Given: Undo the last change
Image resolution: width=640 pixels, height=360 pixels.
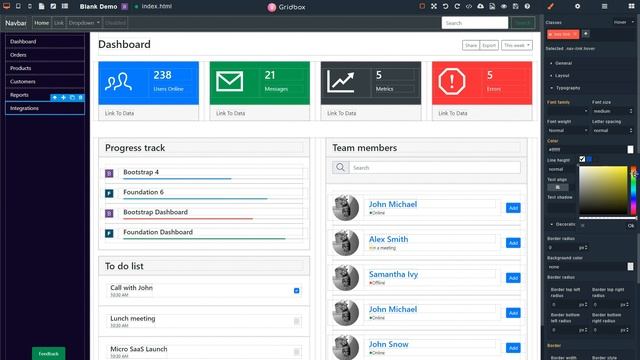Looking at the screenshot, I should click(445, 6).
